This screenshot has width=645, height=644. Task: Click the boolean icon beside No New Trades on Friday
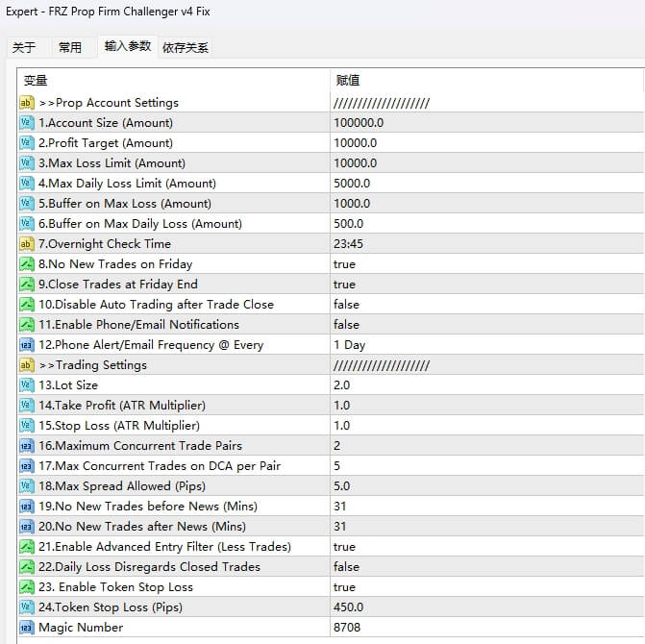pyautogui.click(x=27, y=264)
